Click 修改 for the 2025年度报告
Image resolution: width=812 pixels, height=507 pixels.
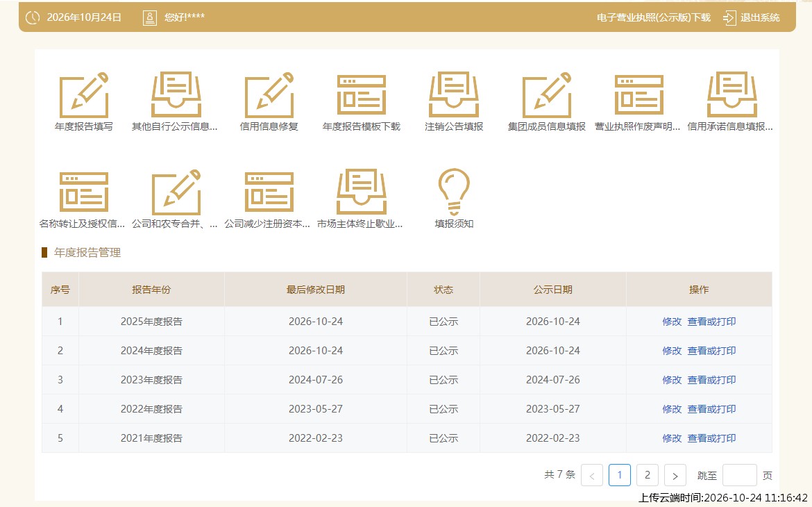pyautogui.click(x=672, y=322)
